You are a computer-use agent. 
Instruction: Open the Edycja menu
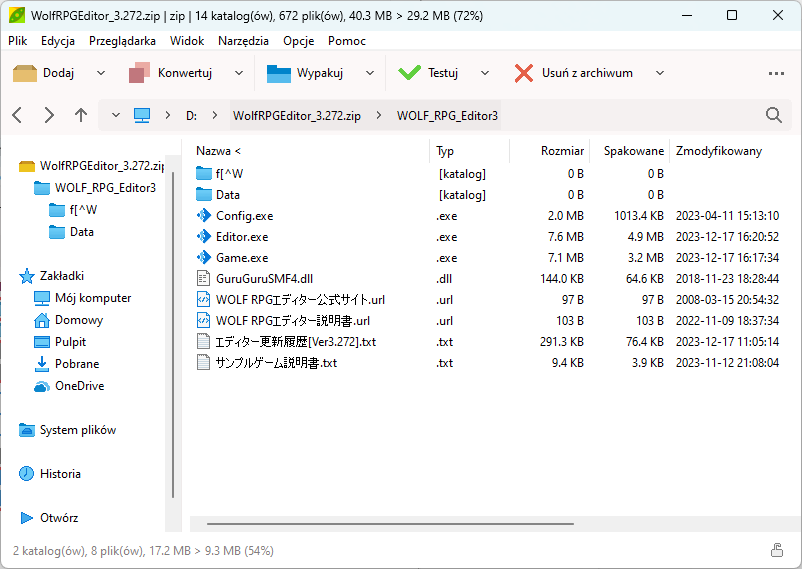click(58, 41)
